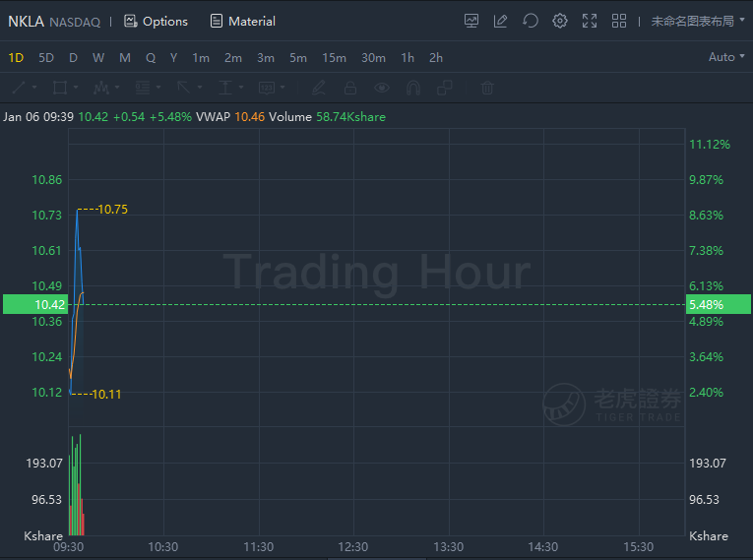Image resolution: width=753 pixels, height=560 pixels.
Task: Toggle the magnet snap mode icon
Action: (x=413, y=88)
